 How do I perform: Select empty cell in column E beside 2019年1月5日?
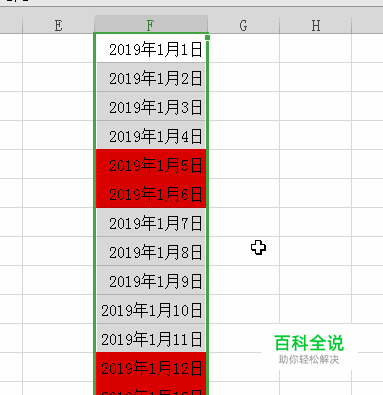pos(58,164)
